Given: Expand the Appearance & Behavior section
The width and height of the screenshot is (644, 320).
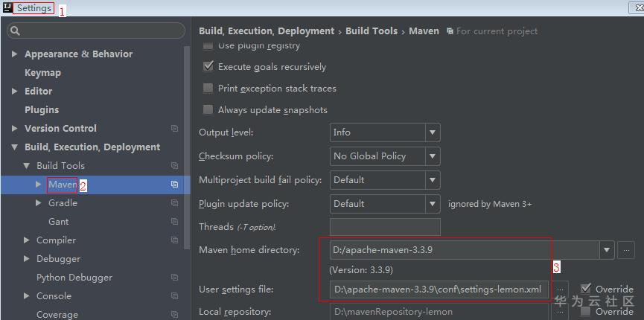Looking at the screenshot, I should click(x=15, y=54).
